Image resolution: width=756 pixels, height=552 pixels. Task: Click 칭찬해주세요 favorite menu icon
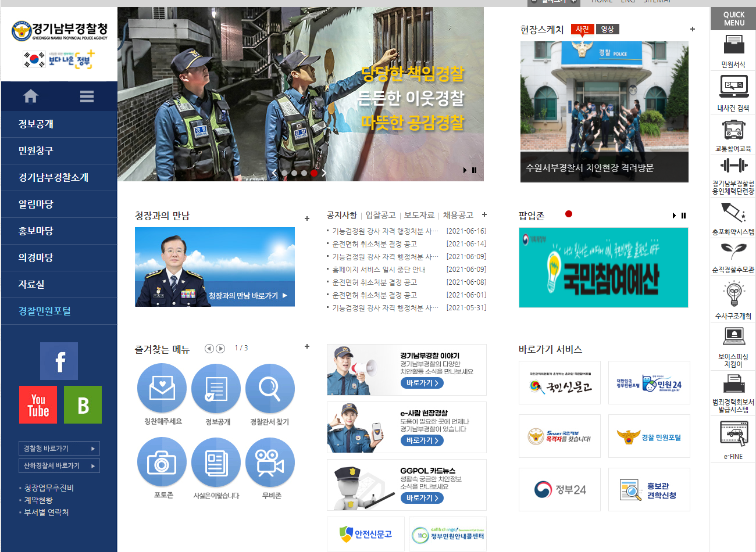coord(162,388)
